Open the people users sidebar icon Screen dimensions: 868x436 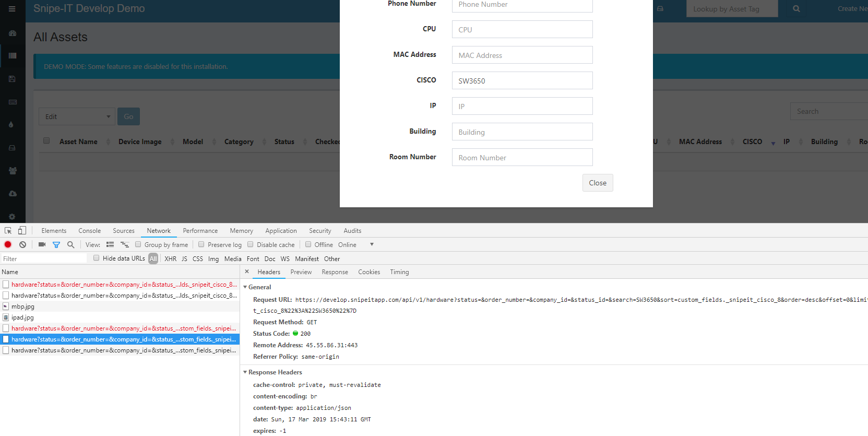point(13,171)
